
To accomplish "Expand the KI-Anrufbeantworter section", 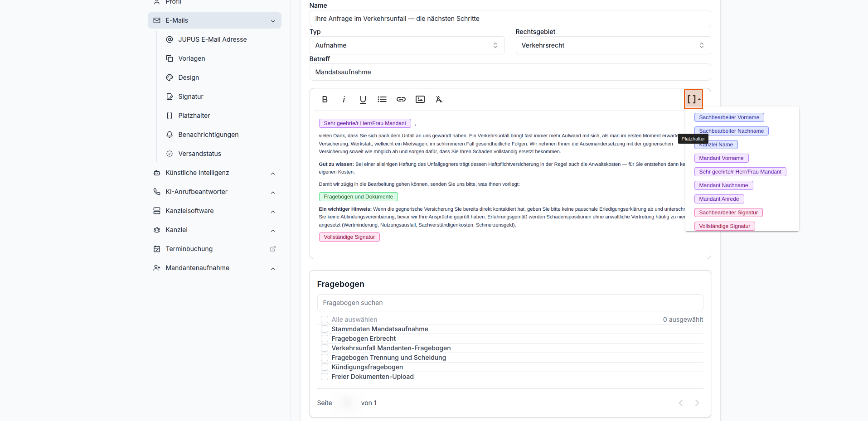I will 214,192.
